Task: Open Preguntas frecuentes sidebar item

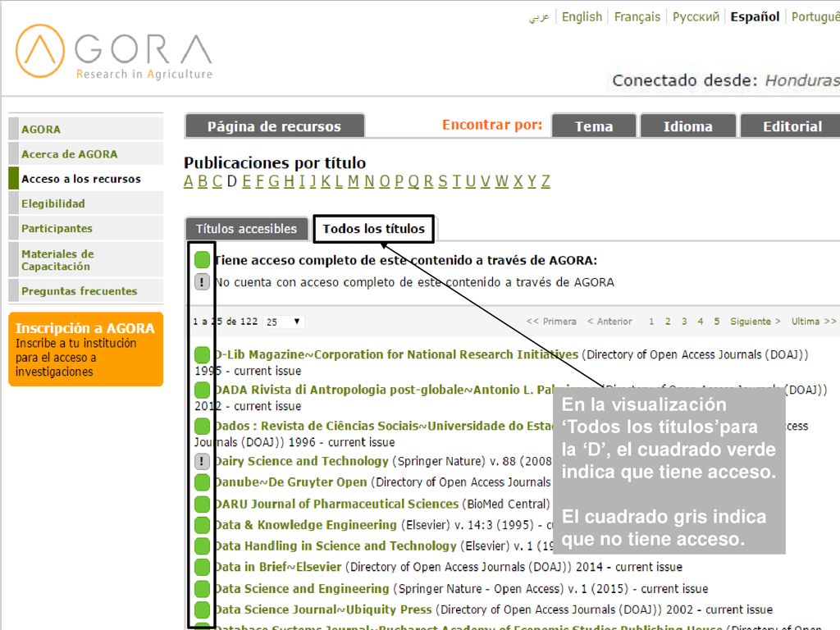Action: [85, 291]
